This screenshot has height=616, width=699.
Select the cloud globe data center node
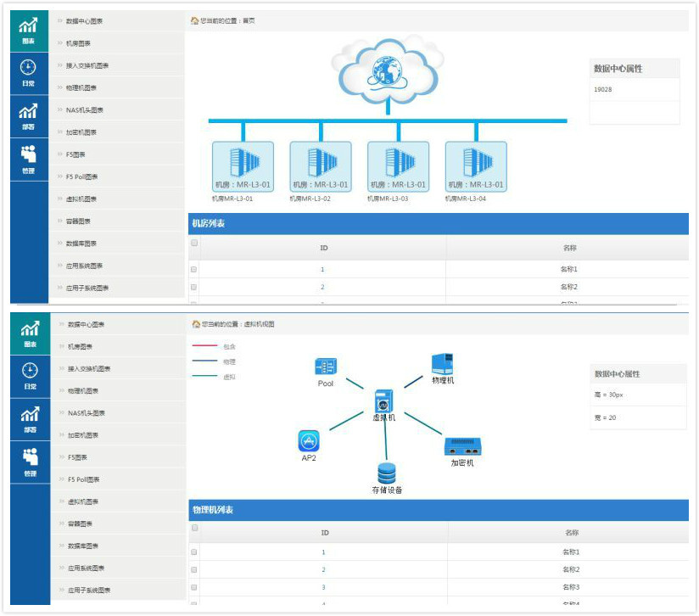388,70
